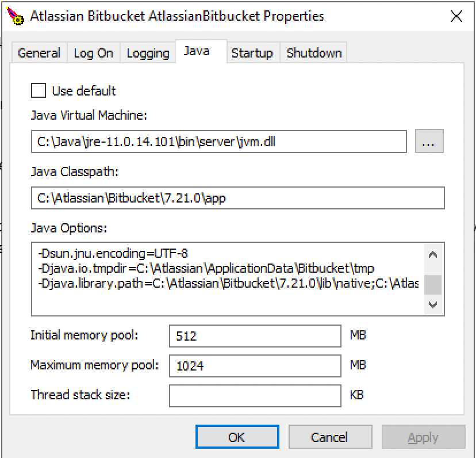Click into the Java Classpath field
Viewport: 476px width, 458px height.
point(237,198)
